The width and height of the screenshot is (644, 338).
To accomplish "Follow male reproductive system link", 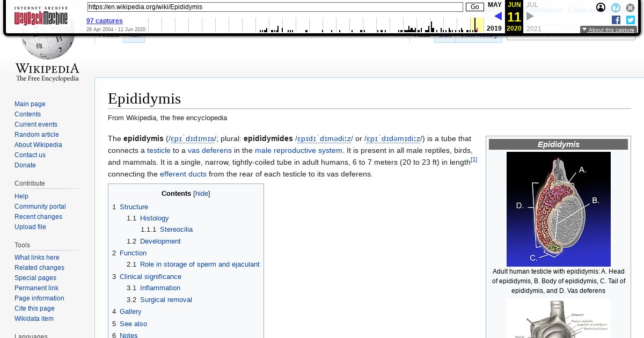I will tap(298, 151).
